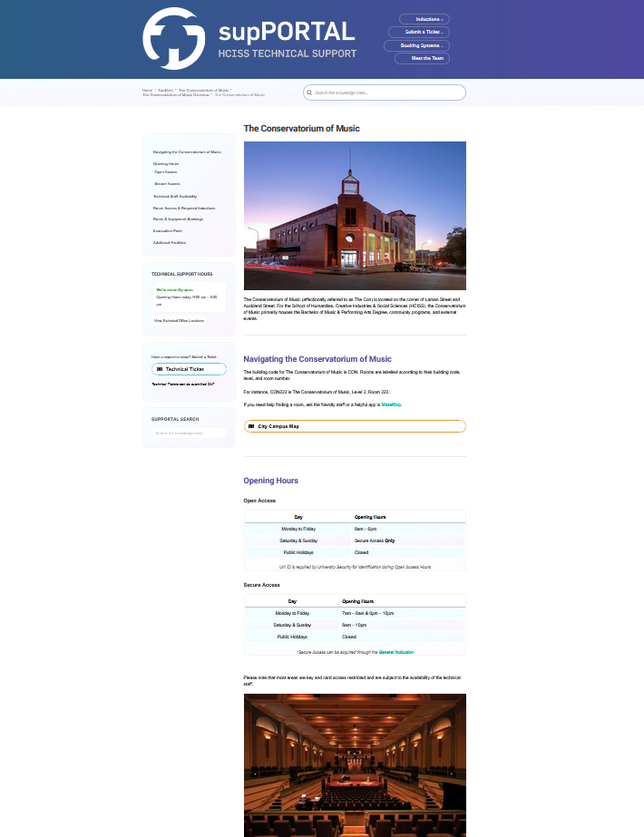
Task: Jump to Technical Staff Availability section
Action: click(x=175, y=196)
